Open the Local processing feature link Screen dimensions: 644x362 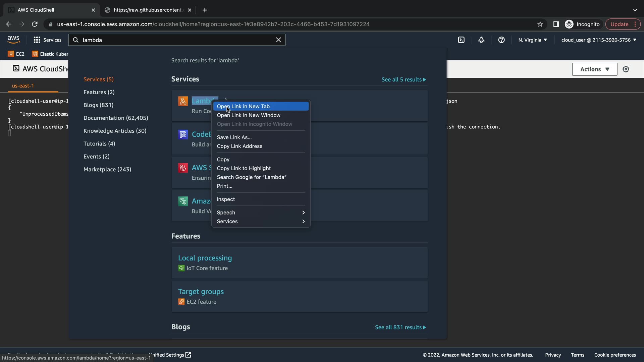205,258
